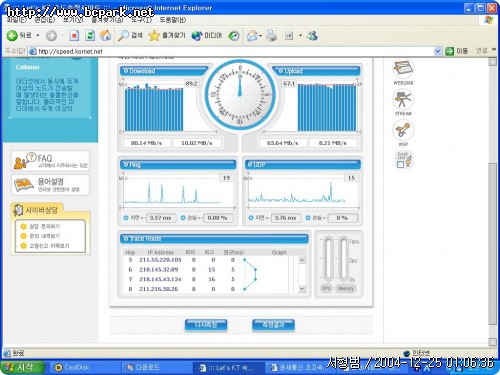Click the address bar showing speed.kornet.net
The image size is (500, 375).
point(232,51)
